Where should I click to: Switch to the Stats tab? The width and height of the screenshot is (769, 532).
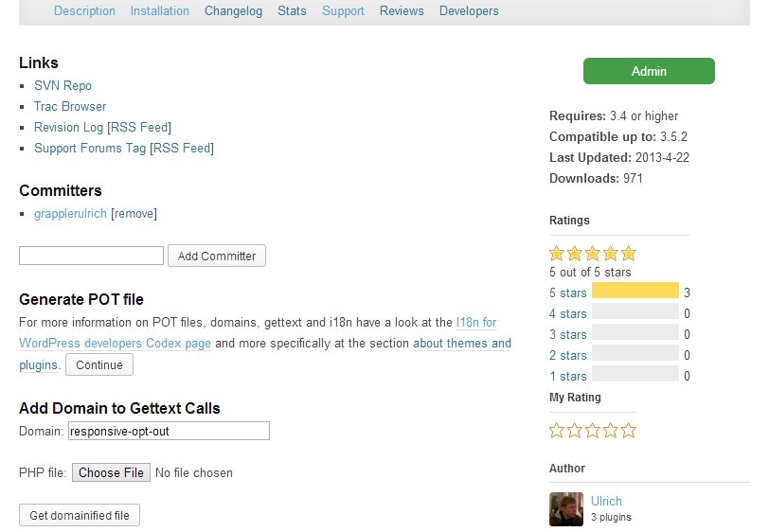pos(292,11)
